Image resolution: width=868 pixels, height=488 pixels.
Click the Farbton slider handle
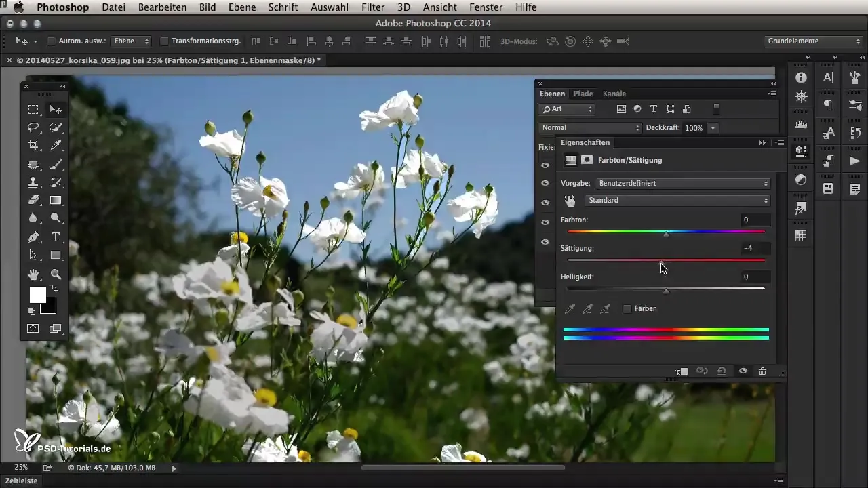coord(666,234)
